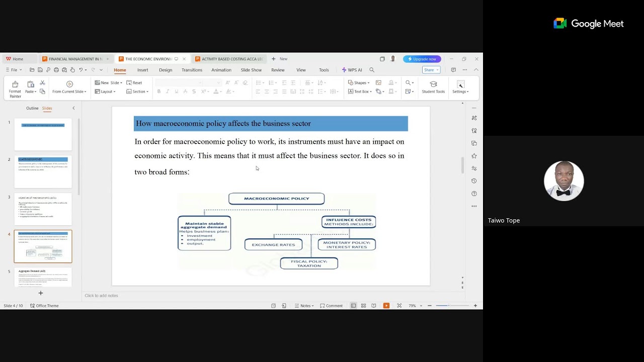
Task: Click the Undo arrow
Action: coord(81,70)
